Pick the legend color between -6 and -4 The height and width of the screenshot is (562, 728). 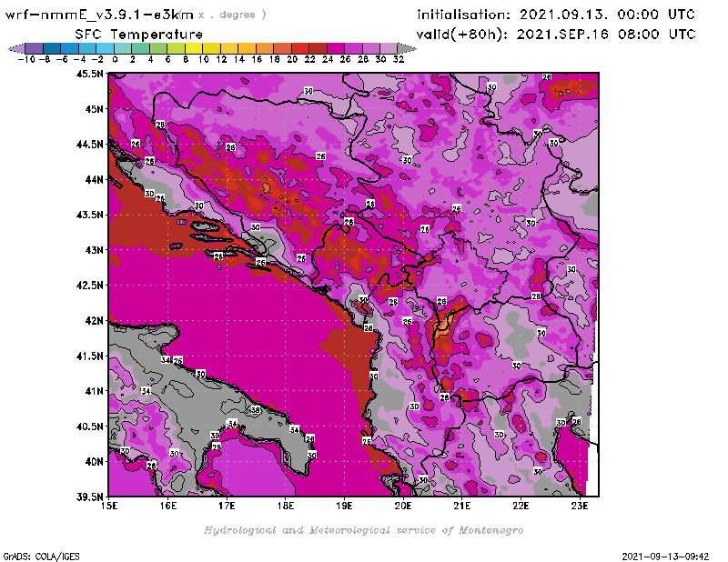click(70, 48)
